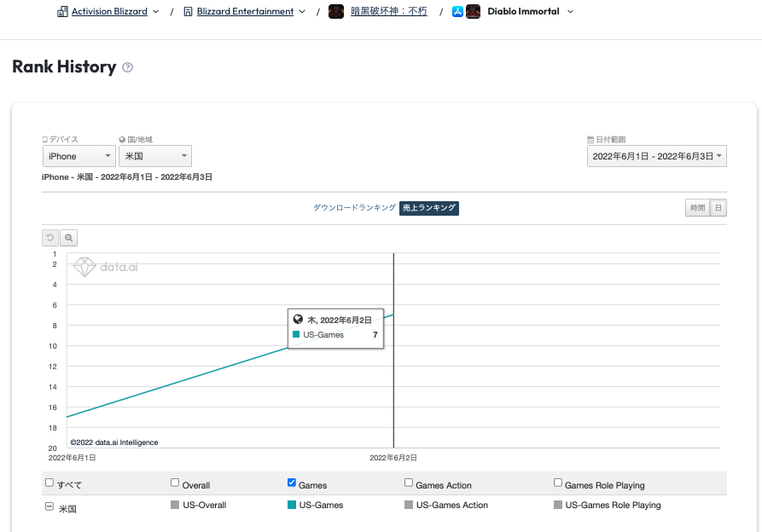762x532 pixels.
Task: Switch to ダウンロードランキング tab
Action: 354,208
